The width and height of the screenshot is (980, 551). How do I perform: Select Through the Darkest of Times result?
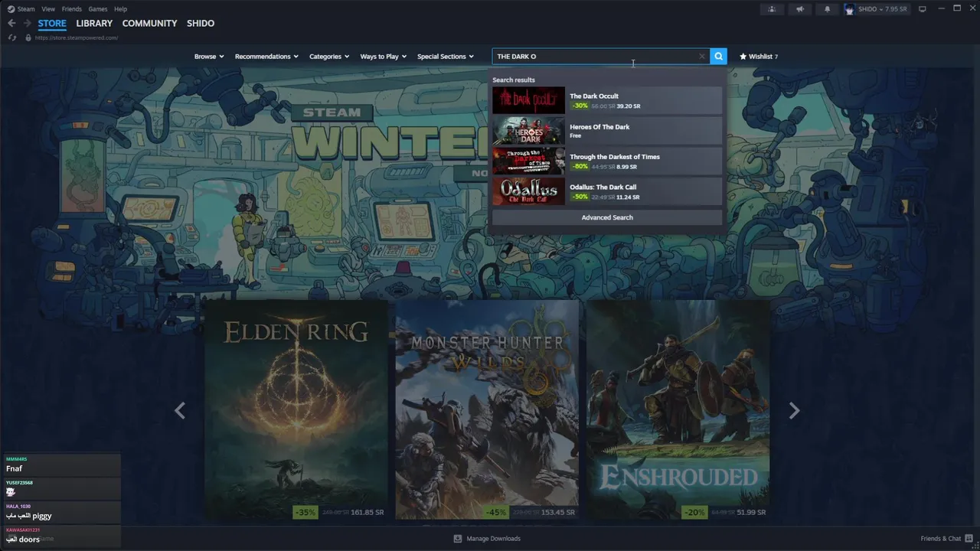[607, 161]
